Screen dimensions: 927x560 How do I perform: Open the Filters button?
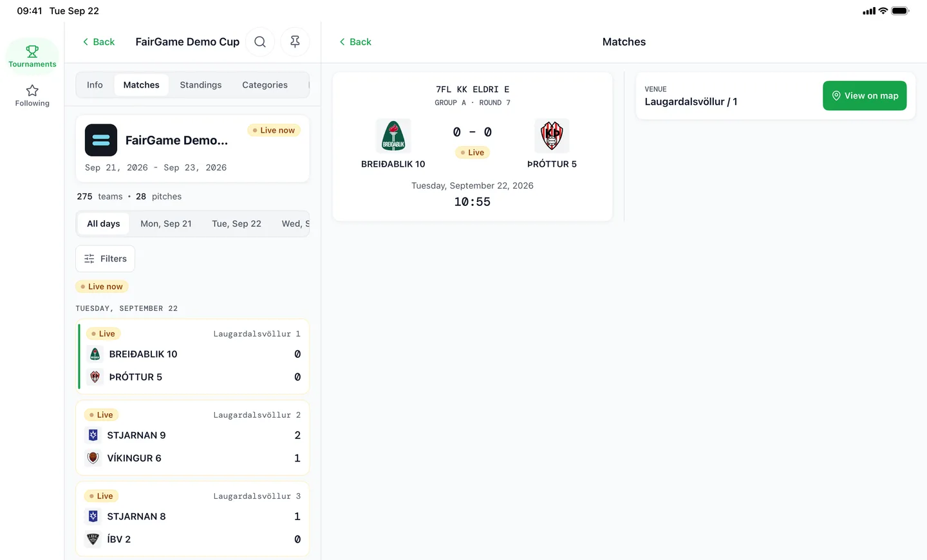pyautogui.click(x=105, y=259)
